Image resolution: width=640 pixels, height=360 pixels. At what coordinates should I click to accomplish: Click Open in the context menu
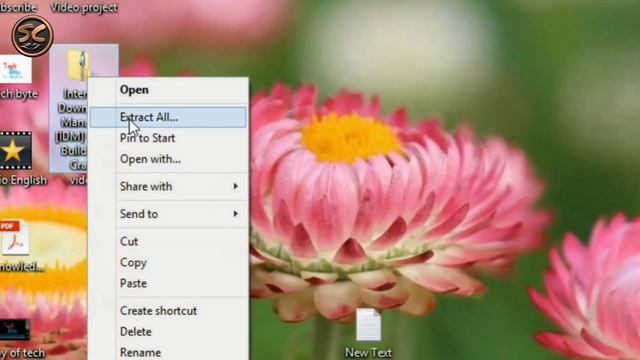click(168, 90)
